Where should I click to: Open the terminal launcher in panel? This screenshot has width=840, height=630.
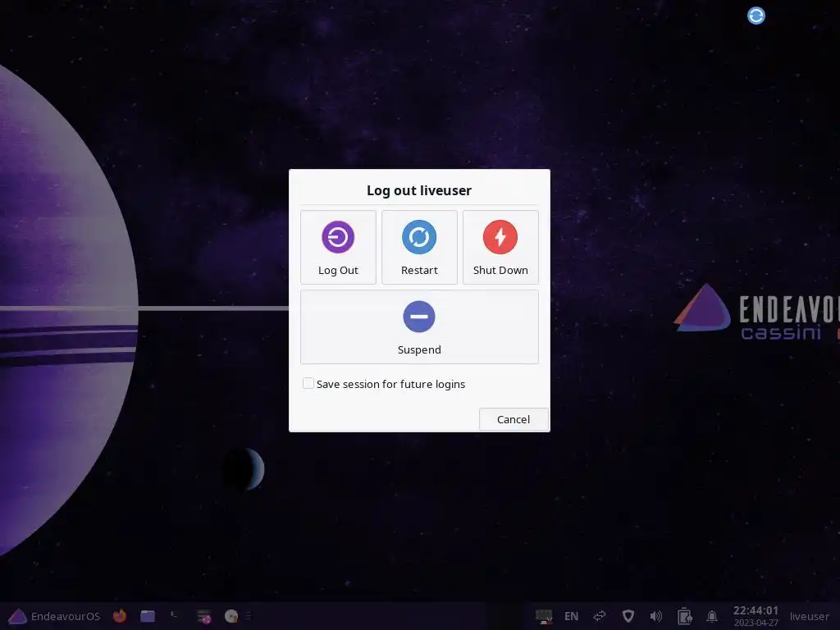click(174, 615)
